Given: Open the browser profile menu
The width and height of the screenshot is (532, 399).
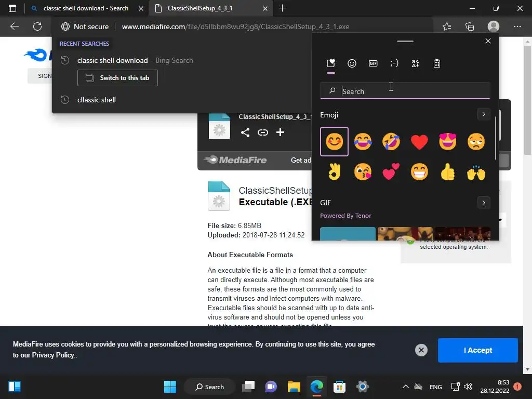Looking at the screenshot, I should click(494, 26).
